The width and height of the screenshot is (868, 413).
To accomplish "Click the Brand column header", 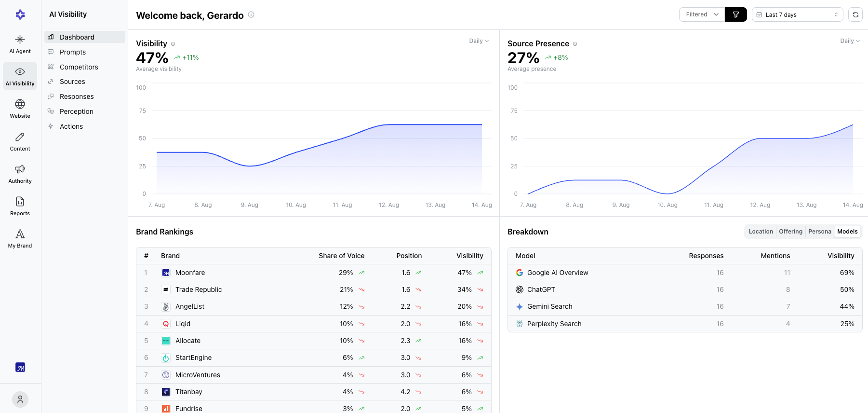I will pos(170,256).
